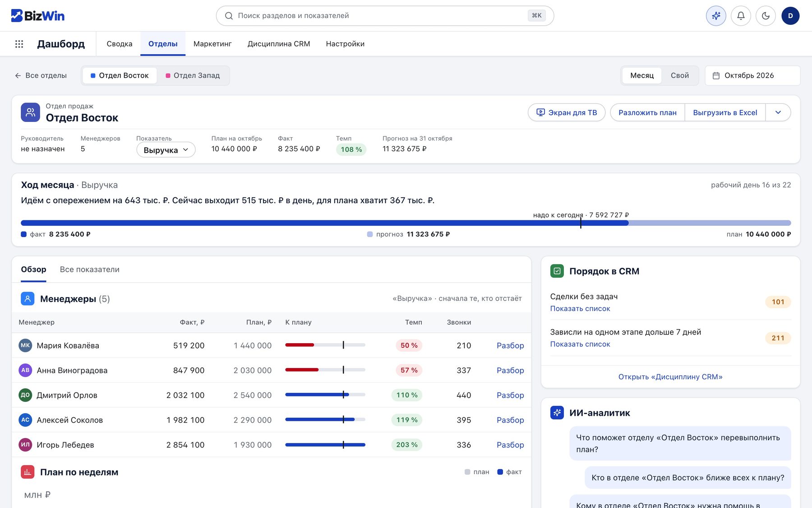Go back to Все отделы
This screenshot has width=812, height=508.
(x=41, y=75)
